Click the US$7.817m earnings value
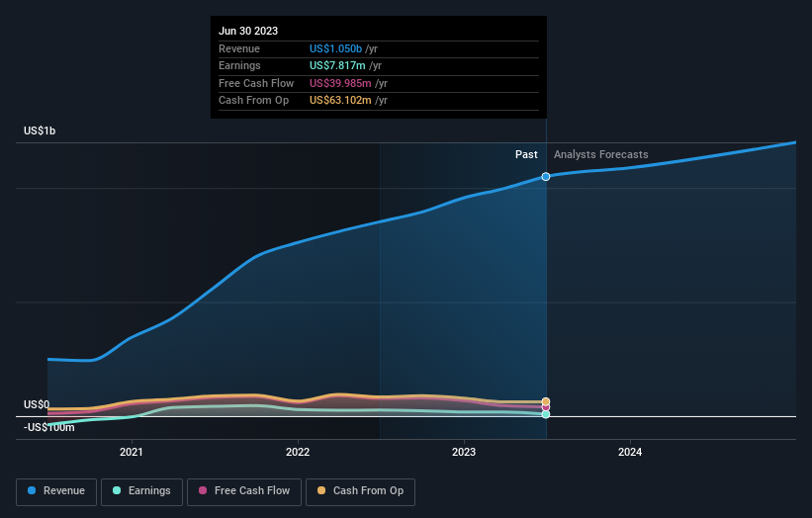This screenshot has height=518, width=812. pos(337,65)
